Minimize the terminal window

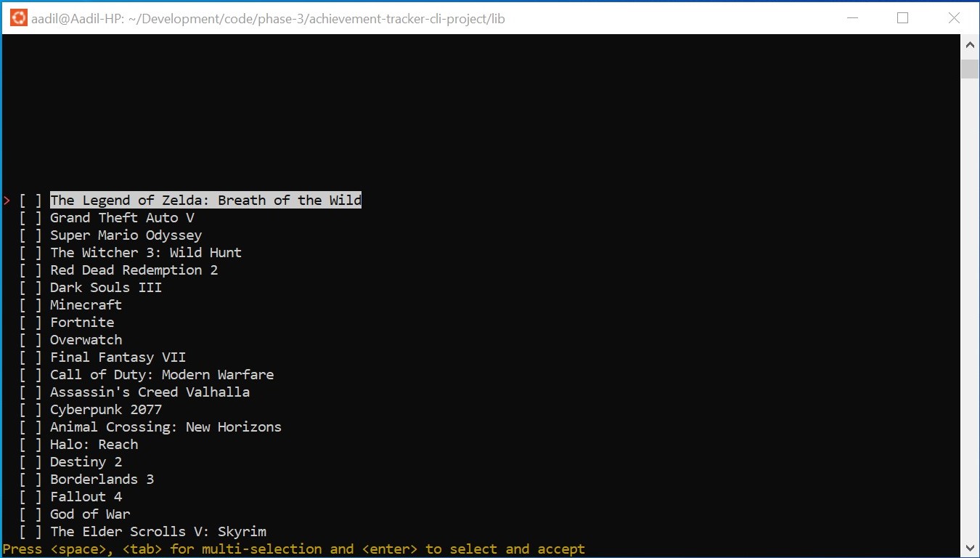pos(852,18)
